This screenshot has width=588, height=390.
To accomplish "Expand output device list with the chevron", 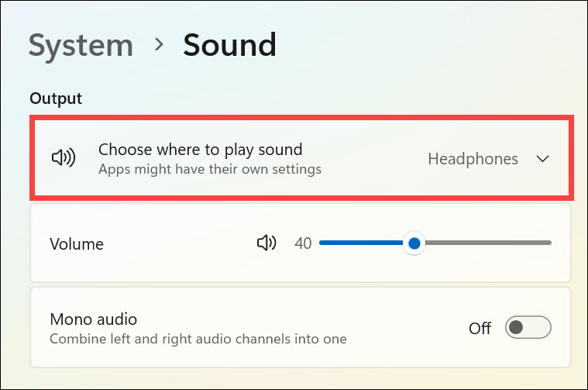I will point(543,159).
